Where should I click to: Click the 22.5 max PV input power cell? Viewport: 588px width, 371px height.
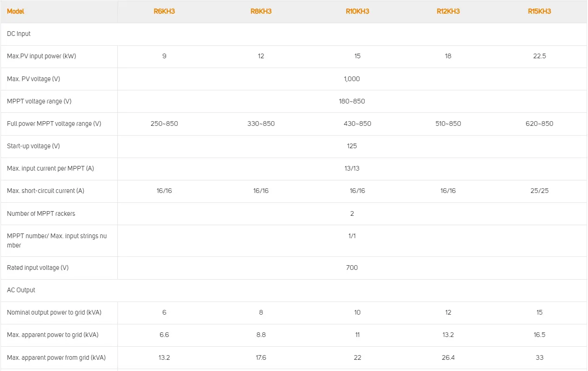539,56
